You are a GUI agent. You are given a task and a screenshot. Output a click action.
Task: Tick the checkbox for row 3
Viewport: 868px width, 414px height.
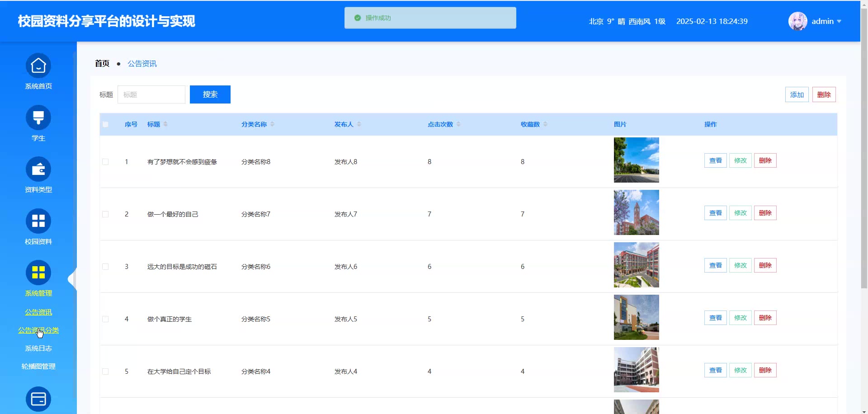105,267
